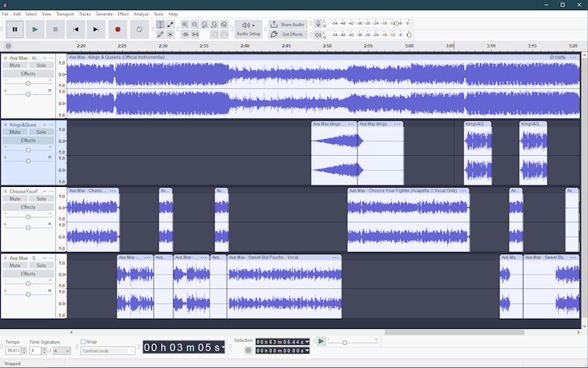Open track menu for Ava Max - S...
This screenshot has height=368, width=588.
pyautogui.click(x=51, y=258)
